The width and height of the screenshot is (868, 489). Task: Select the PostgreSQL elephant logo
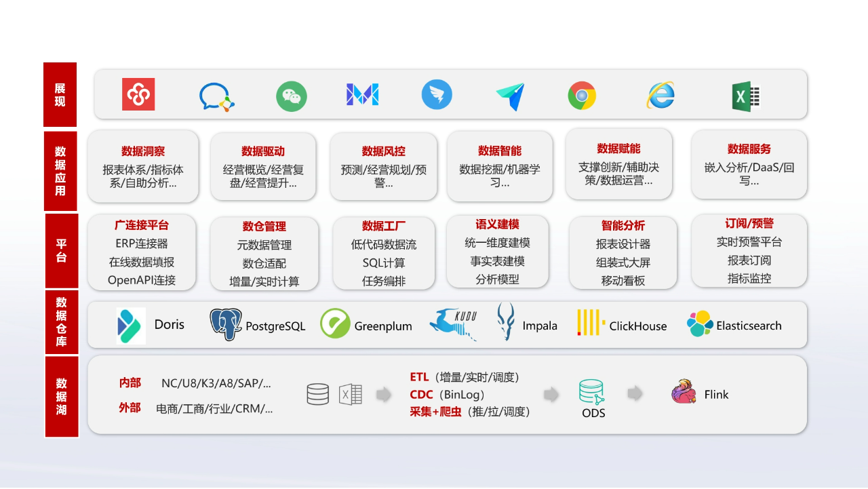click(x=226, y=325)
